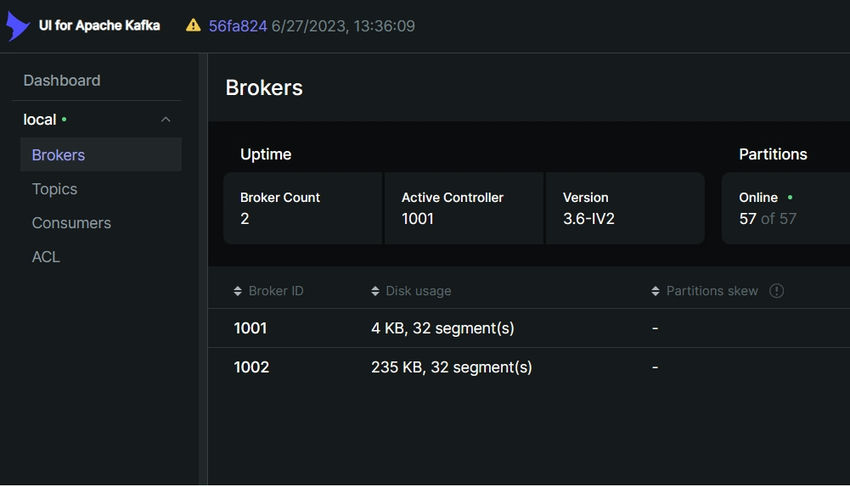
Task: Click the sidebar vertical divider bar
Action: [203, 268]
